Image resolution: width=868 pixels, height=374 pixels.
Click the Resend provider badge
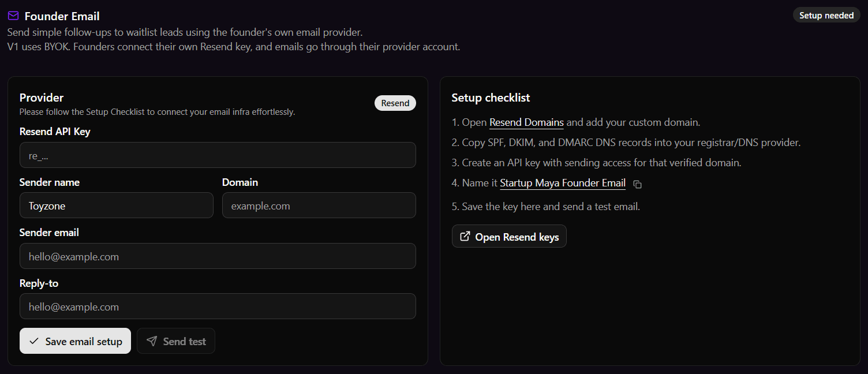point(395,103)
